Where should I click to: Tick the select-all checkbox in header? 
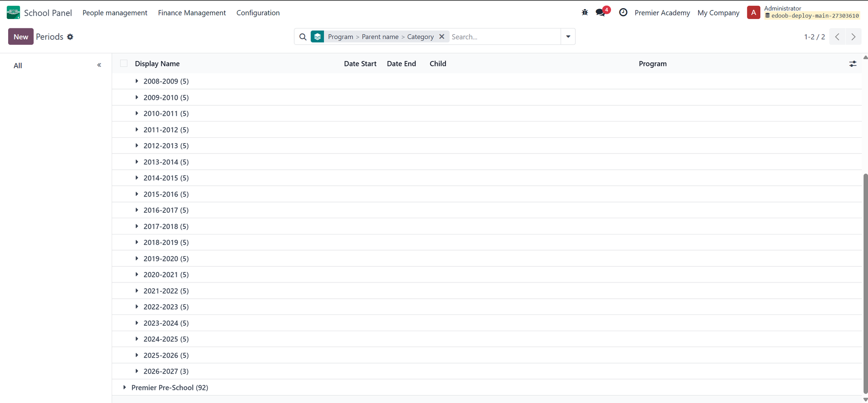pos(124,64)
